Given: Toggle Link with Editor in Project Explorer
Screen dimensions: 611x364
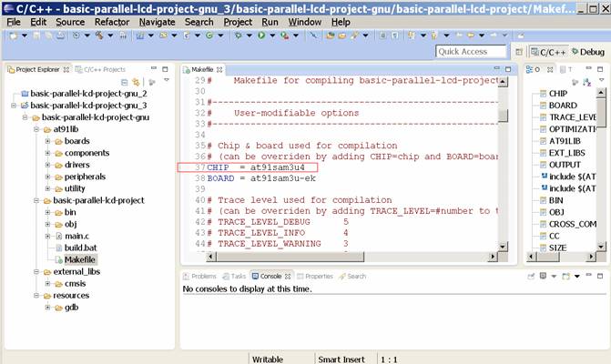Looking at the screenshot, I should (136, 82).
